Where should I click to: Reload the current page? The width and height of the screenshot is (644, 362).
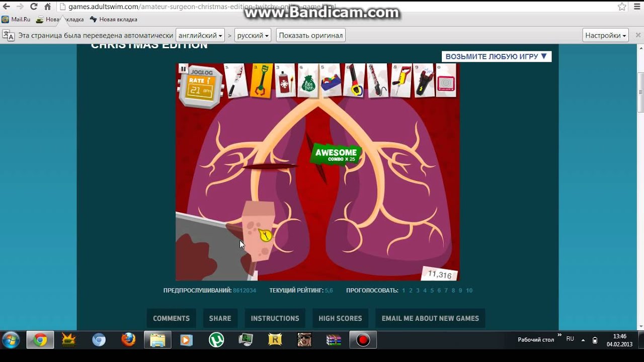point(34,7)
